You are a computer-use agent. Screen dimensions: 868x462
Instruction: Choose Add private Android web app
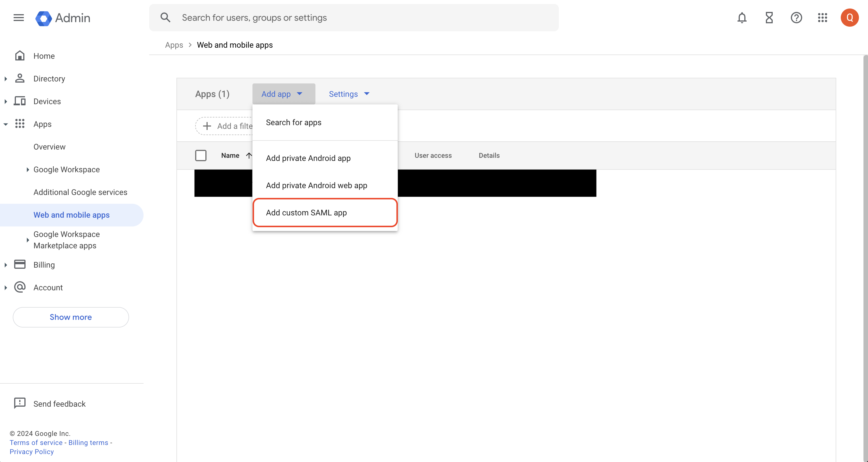325,185
